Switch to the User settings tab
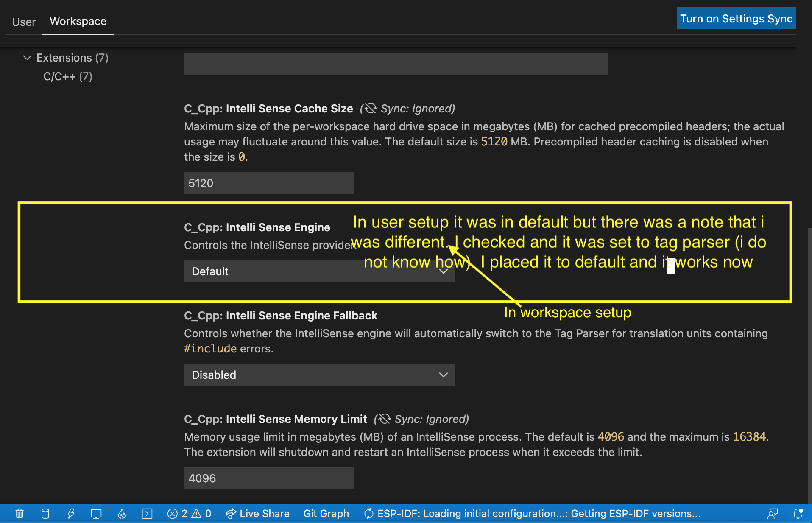The image size is (812, 523). (24, 22)
